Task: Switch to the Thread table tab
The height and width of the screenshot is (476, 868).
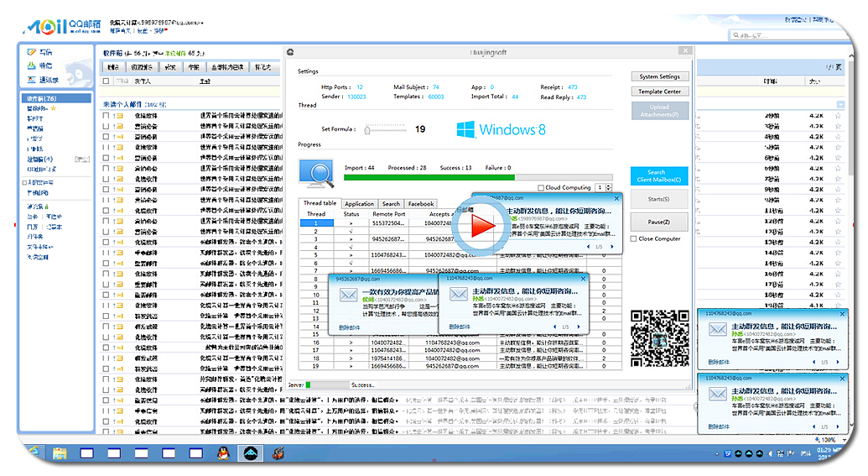Action: [x=320, y=203]
